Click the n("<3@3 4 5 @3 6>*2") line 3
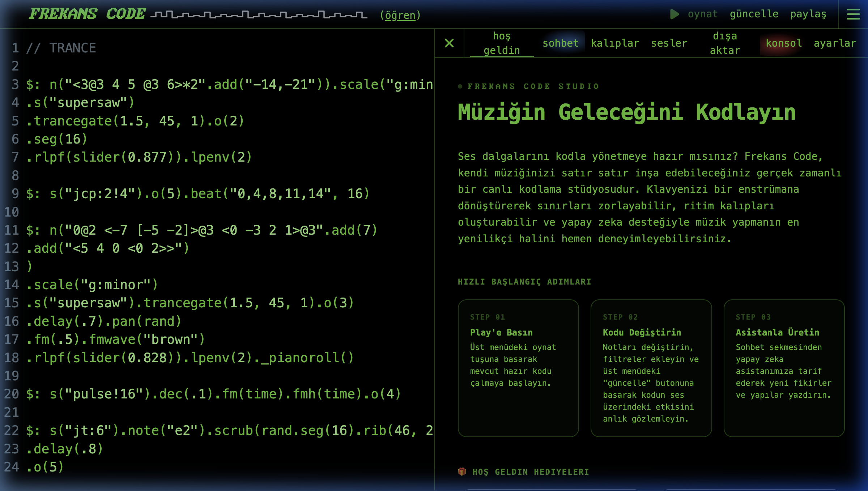Screen dimensions: 868x491 [230, 85]
